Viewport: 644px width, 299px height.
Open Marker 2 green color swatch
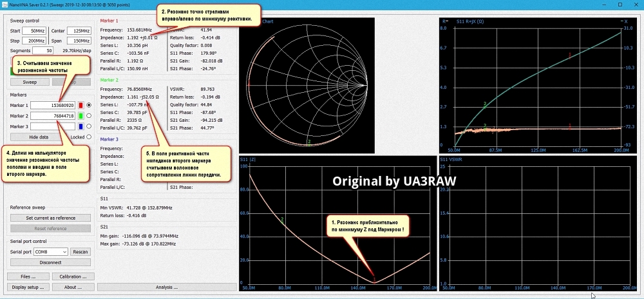[x=81, y=116]
